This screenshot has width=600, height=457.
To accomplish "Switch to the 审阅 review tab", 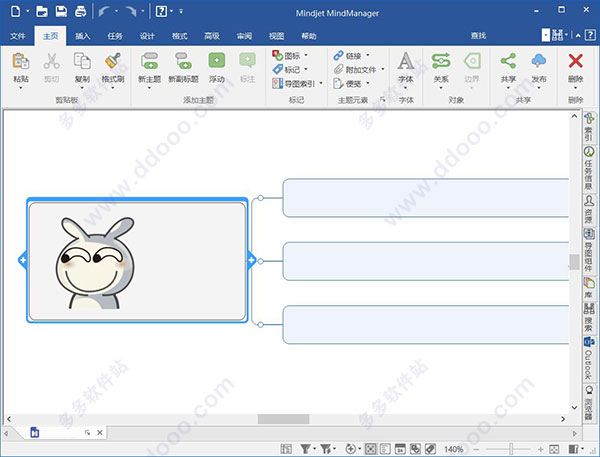I will click(x=244, y=36).
